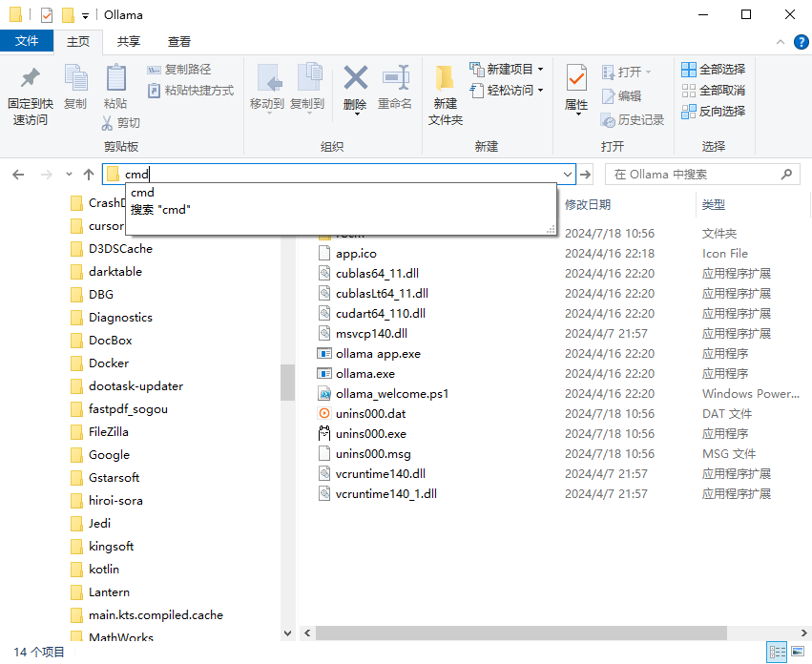The image size is (812, 664).
Task: Click the horizontal scrollbar in the file list
Action: (520, 633)
